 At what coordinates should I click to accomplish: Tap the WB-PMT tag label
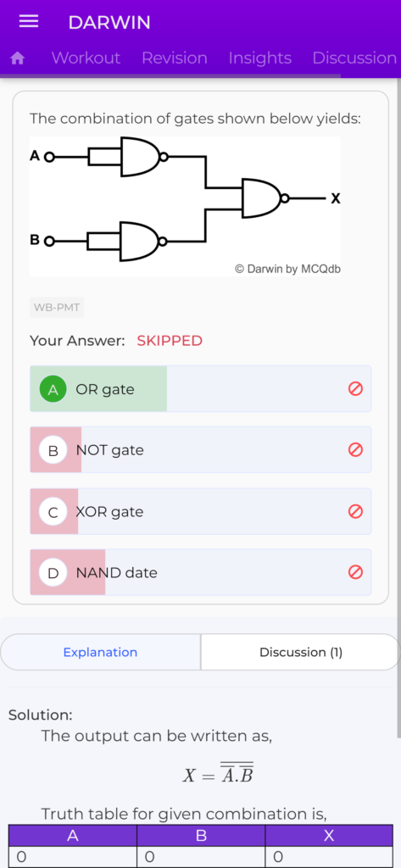pyautogui.click(x=57, y=308)
